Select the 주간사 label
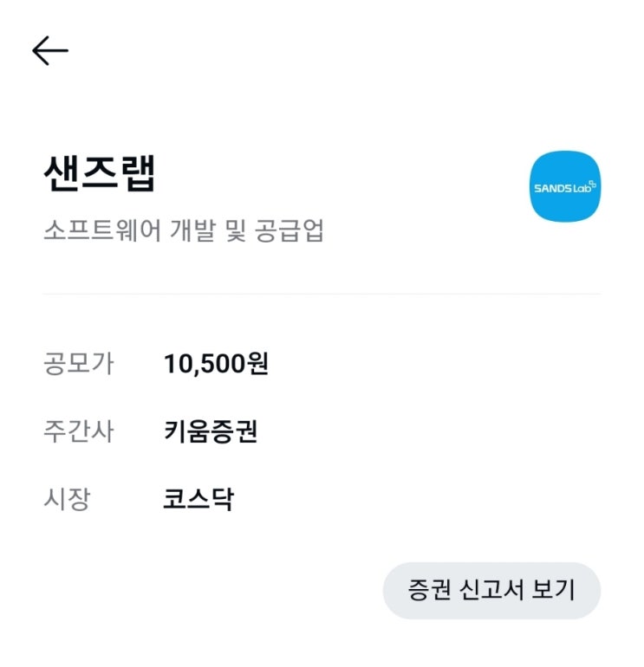The width and height of the screenshot is (644, 667). point(79,431)
